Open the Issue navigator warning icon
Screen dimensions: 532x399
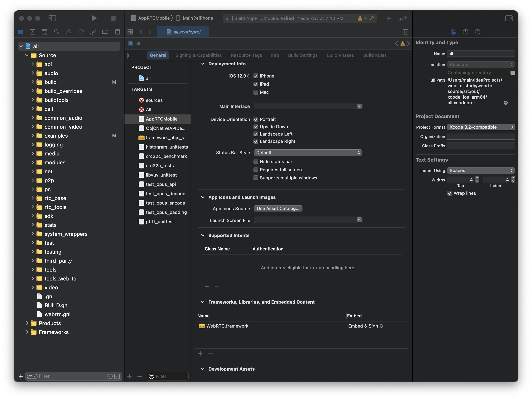[69, 32]
